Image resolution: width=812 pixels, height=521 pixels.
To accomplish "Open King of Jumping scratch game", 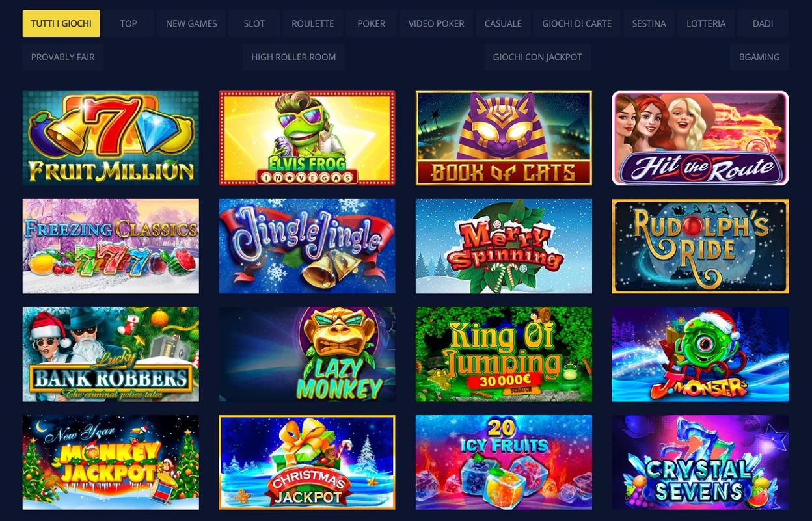I will click(504, 354).
